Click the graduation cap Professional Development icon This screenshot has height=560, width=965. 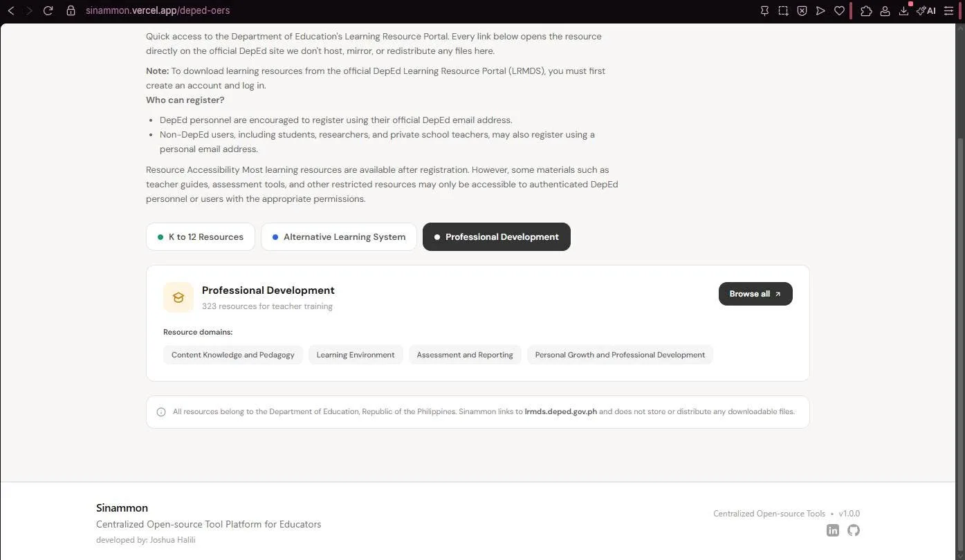coord(178,297)
